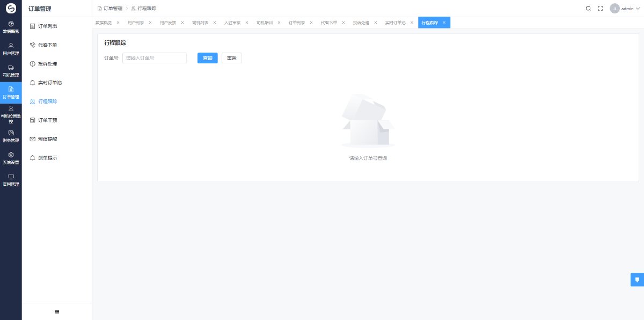This screenshot has width=644, height=320.
Task: Open 司机管理 in the dark sidebar
Action: click(11, 71)
